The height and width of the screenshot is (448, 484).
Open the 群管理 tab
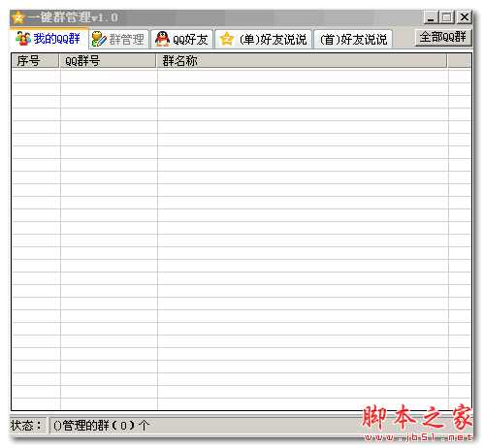click(119, 40)
